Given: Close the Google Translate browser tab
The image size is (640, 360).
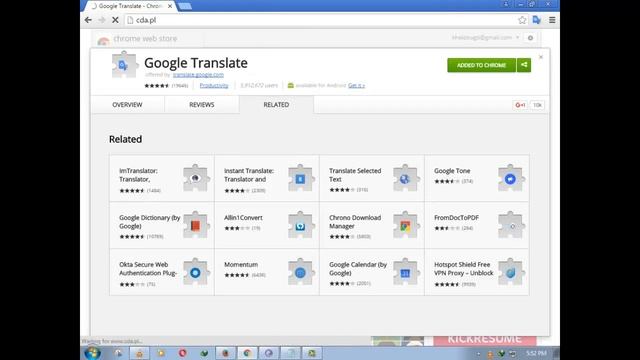Looking at the screenshot, I should (170, 6).
